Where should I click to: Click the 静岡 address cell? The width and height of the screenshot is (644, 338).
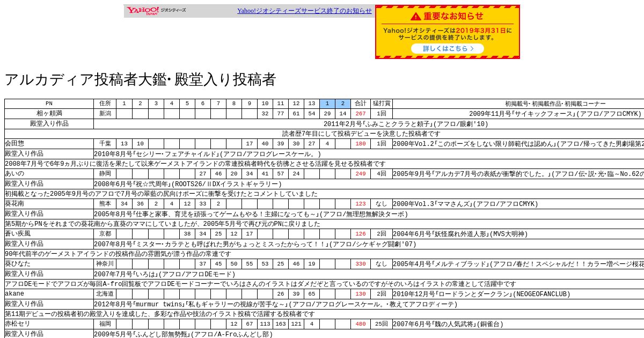click(x=105, y=174)
